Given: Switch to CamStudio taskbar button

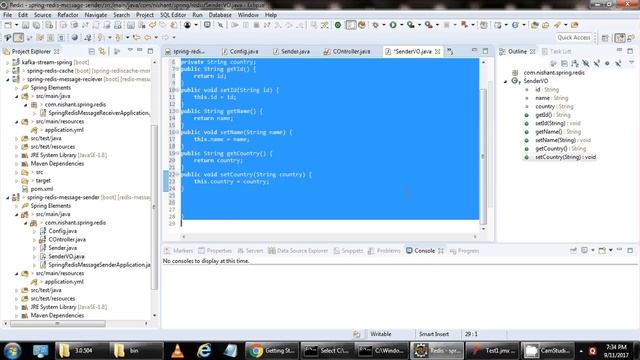Looking at the screenshot, I should coord(548,351).
